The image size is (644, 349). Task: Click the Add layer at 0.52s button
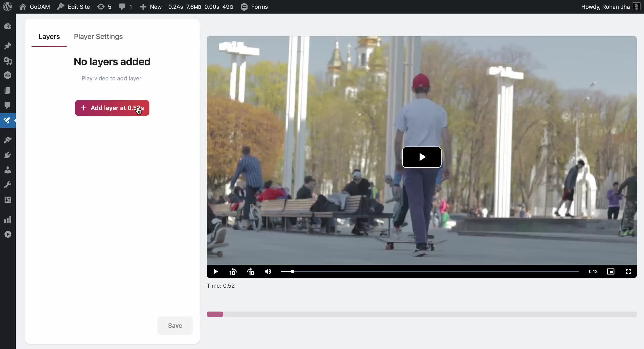[x=112, y=108]
